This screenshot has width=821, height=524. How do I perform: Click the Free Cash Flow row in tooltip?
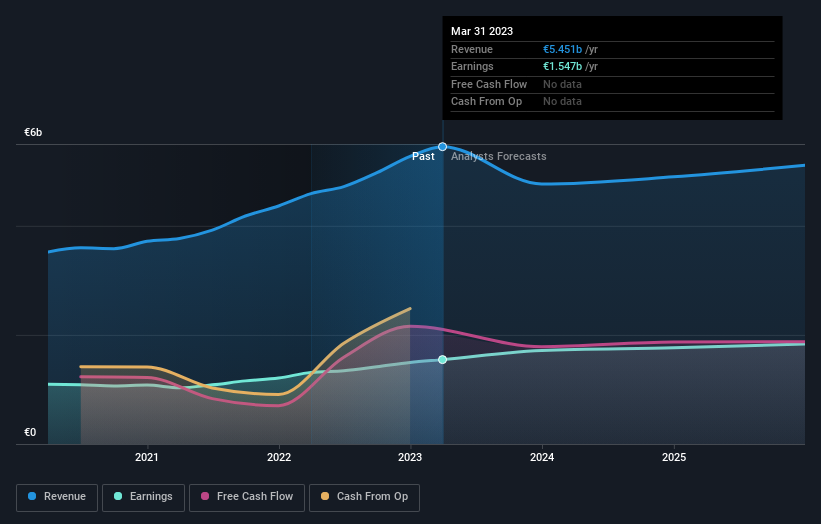coord(613,84)
